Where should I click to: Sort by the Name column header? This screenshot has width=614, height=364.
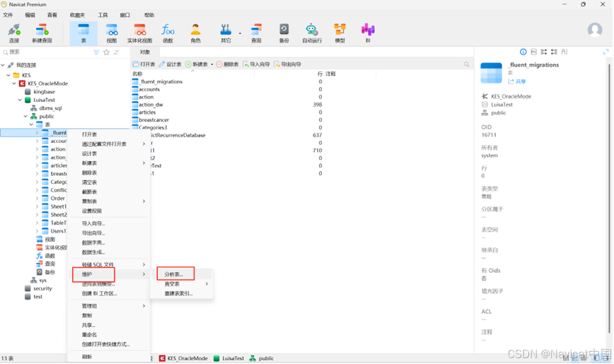pos(192,74)
